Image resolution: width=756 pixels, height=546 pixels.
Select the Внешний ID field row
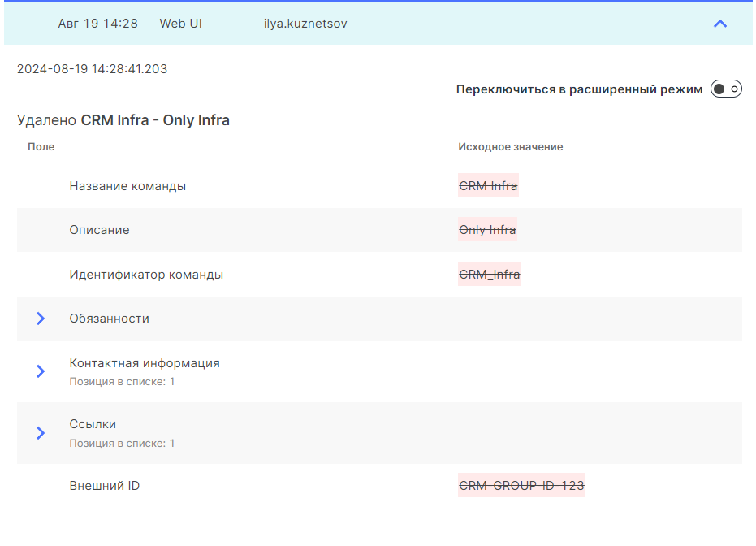[105, 486]
